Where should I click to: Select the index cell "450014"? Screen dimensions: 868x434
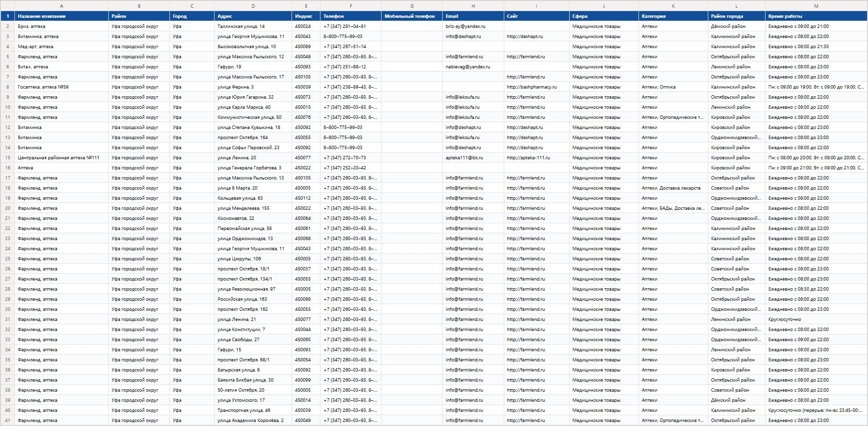pyautogui.click(x=306, y=400)
